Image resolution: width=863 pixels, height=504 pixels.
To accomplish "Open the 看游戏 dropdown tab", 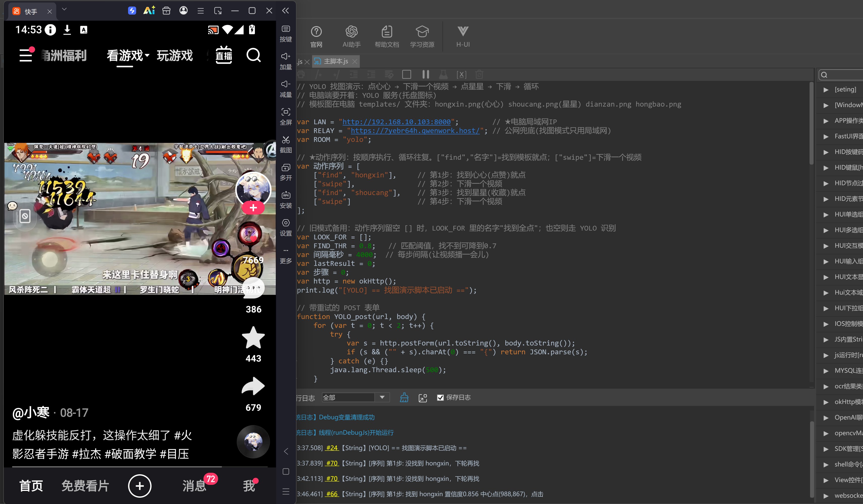I will (128, 55).
